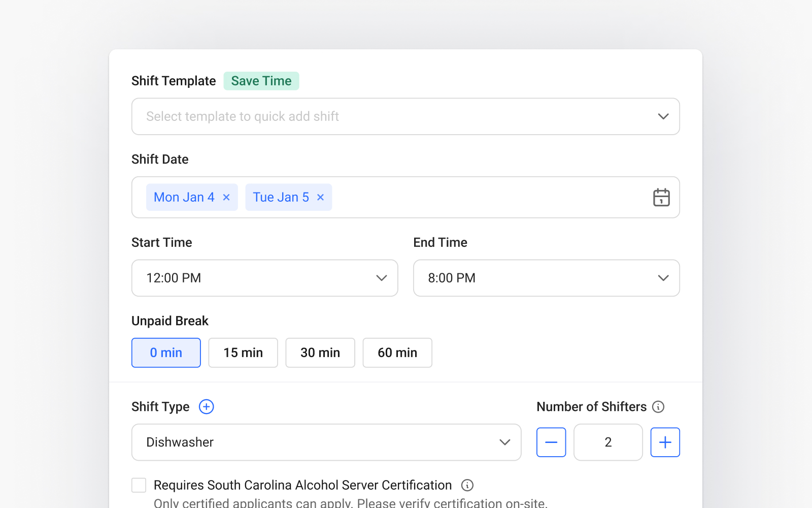Click the number of shifters input field

(608, 442)
